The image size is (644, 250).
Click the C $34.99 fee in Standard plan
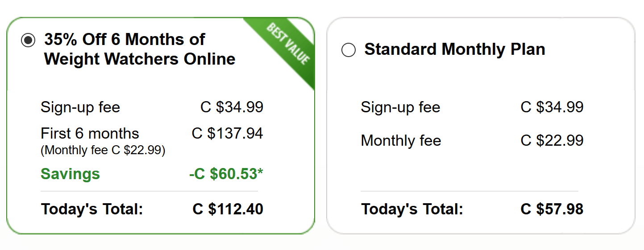point(552,107)
